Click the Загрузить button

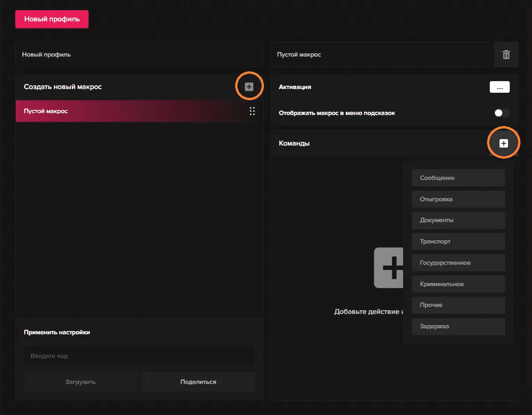click(x=81, y=382)
